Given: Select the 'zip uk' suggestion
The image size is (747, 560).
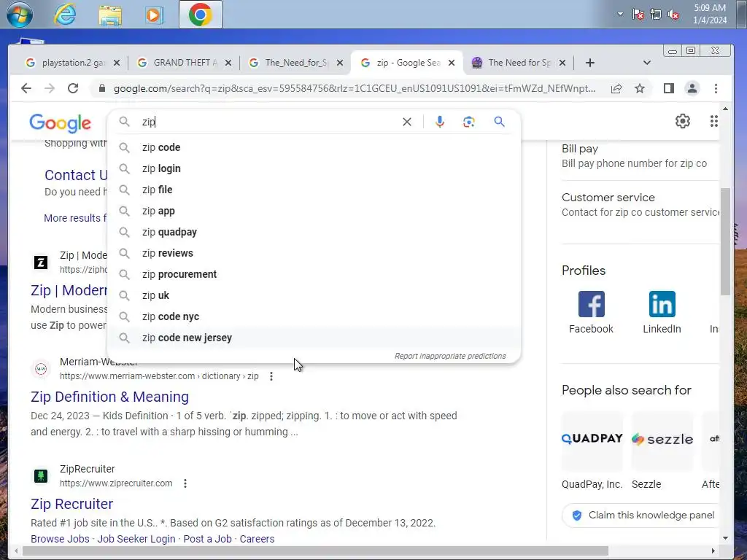Looking at the screenshot, I should click(x=314, y=295).
